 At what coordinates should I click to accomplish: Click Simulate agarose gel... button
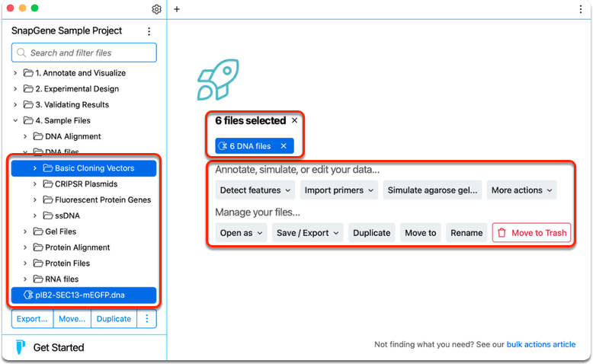click(432, 190)
